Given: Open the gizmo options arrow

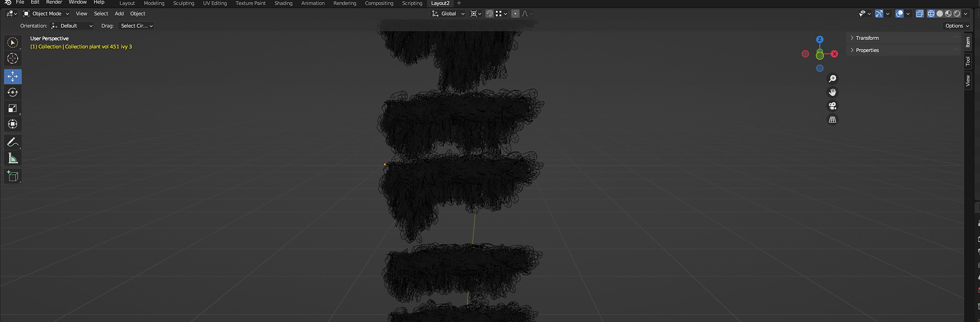Looking at the screenshot, I should tap(888, 14).
